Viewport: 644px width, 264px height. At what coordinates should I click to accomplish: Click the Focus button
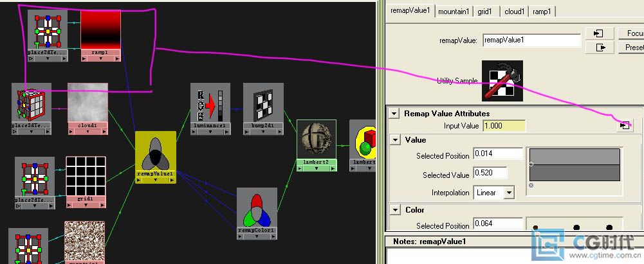tap(631, 33)
